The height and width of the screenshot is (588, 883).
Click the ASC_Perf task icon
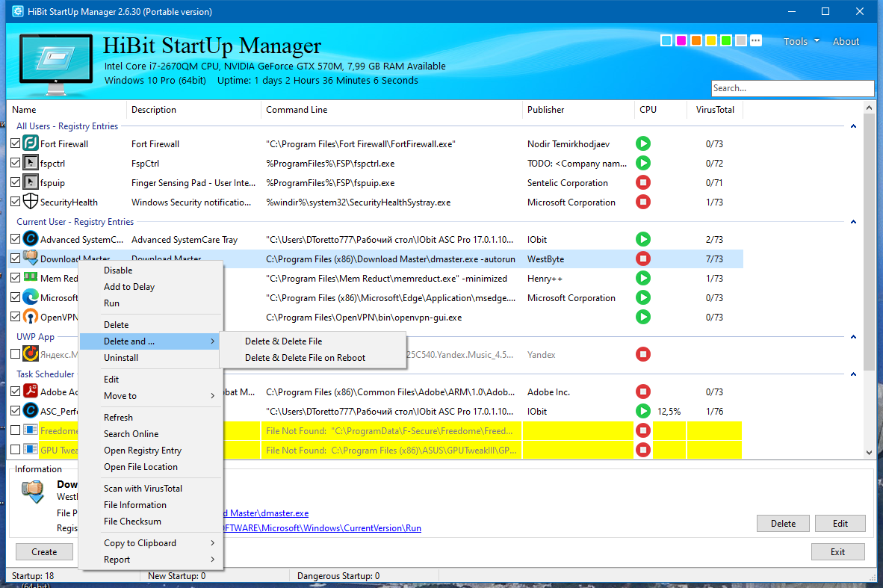[31, 411]
